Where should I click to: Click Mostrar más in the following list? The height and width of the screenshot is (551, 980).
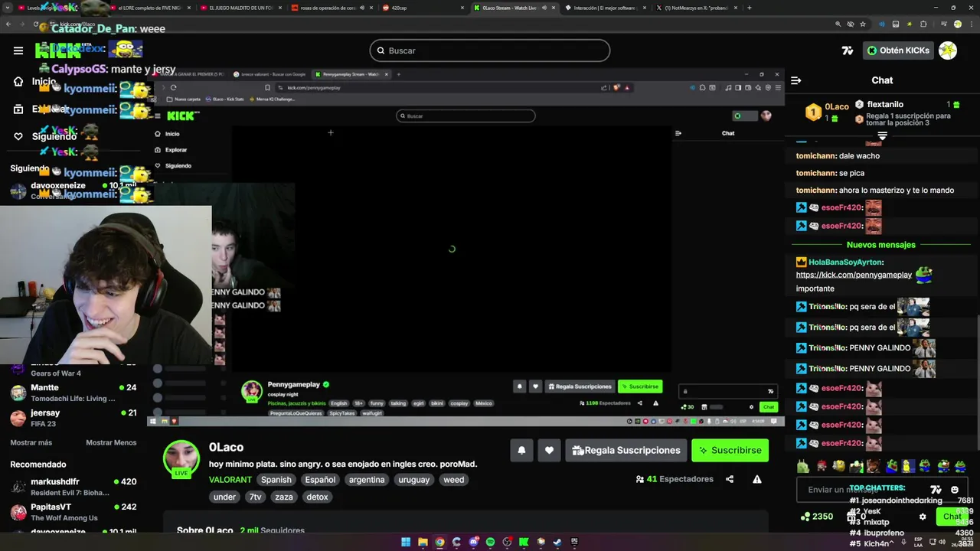tap(31, 442)
